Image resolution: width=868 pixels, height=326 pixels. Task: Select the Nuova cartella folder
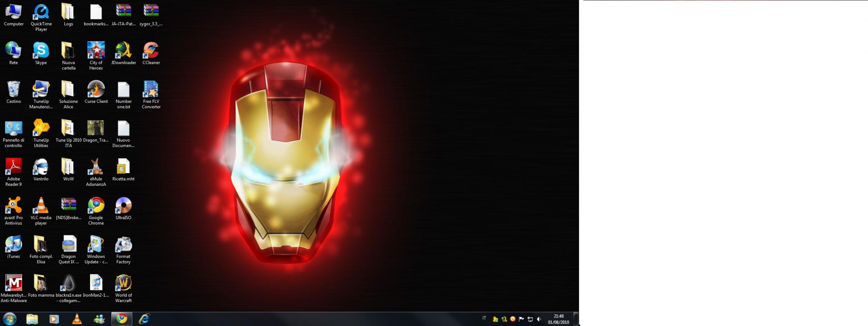(68, 57)
